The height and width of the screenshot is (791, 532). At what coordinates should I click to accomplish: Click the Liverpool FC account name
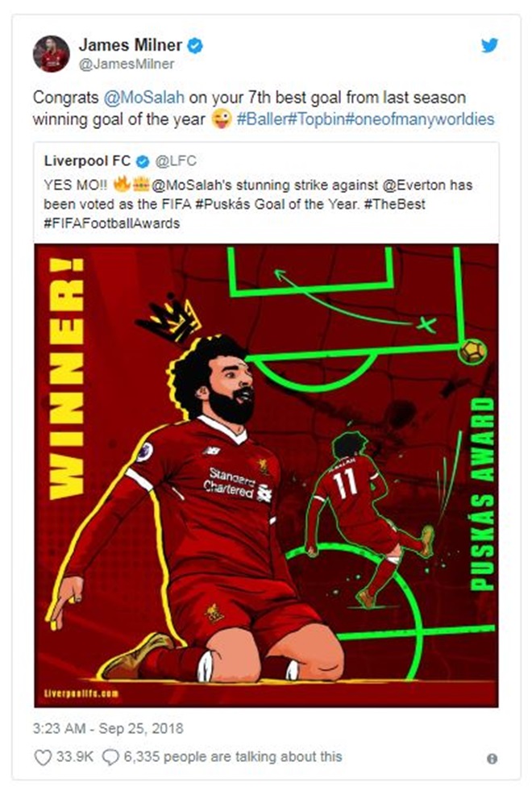(87, 161)
